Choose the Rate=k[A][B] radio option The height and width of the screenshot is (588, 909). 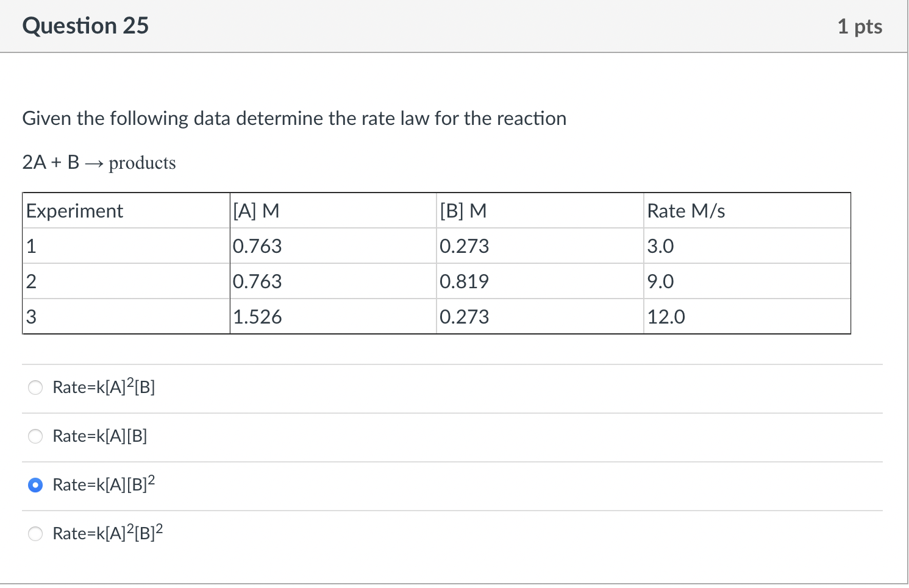35,436
